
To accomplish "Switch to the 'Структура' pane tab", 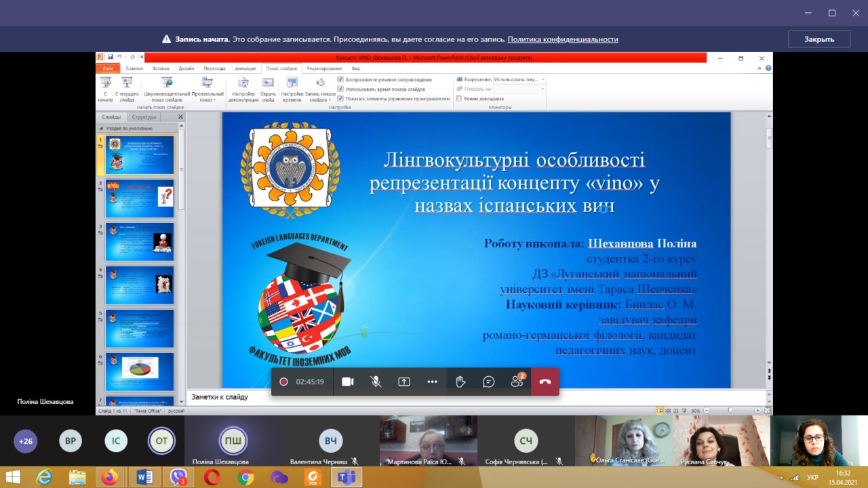I will pos(144,117).
